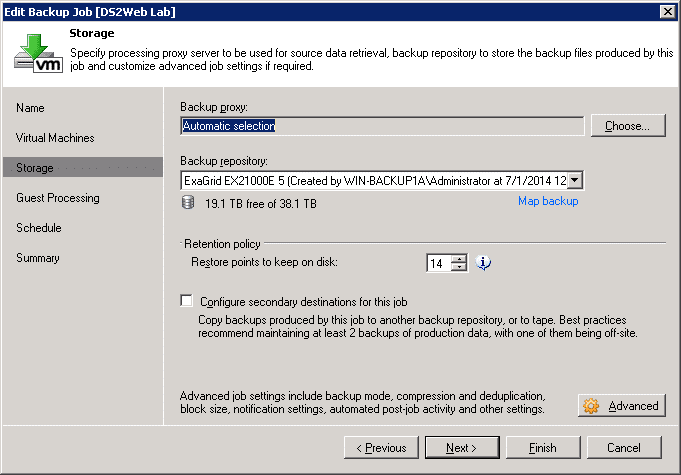Click the green arrow VM backup icon
This screenshot has height=475, width=681.
(38, 53)
